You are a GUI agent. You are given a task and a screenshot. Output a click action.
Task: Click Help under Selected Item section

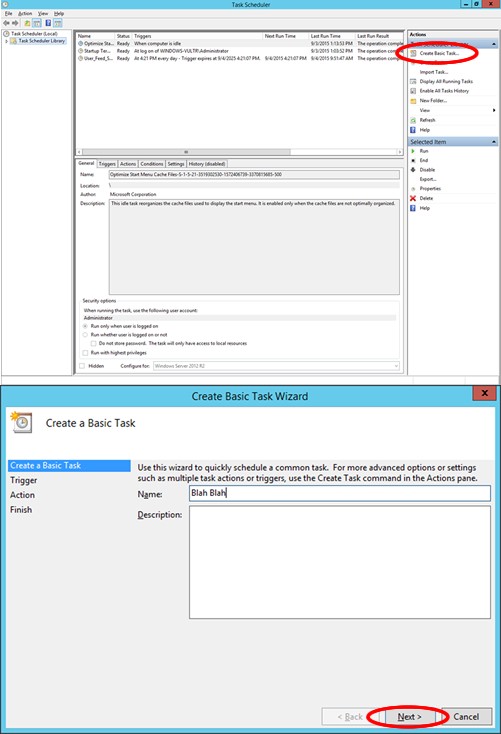point(424,208)
